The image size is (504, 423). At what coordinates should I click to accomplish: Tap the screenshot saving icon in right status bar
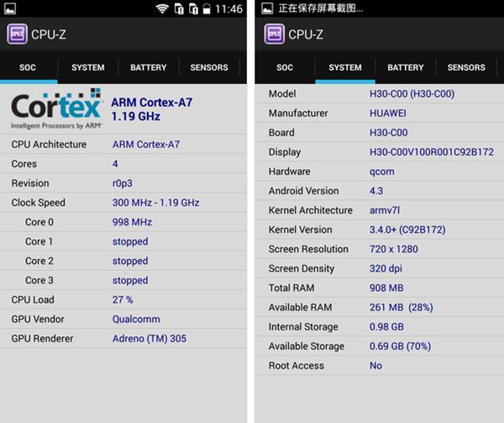pos(267,8)
